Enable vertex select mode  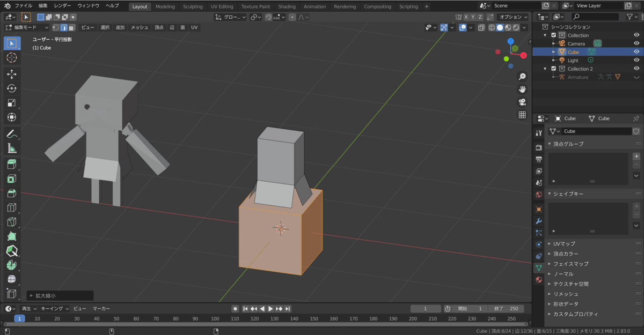pos(56,27)
